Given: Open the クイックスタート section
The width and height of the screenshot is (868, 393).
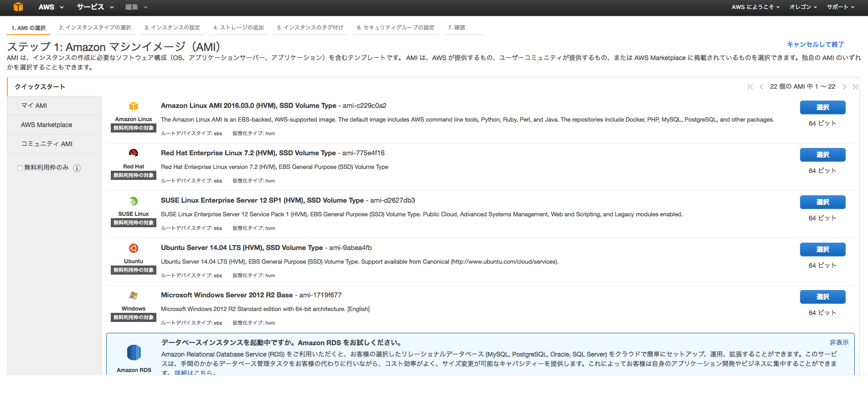Looking at the screenshot, I should point(40,87).
